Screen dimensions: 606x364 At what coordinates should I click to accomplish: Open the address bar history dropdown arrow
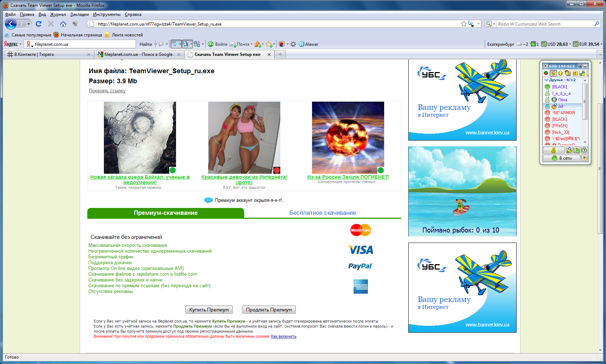pos(479,24)
